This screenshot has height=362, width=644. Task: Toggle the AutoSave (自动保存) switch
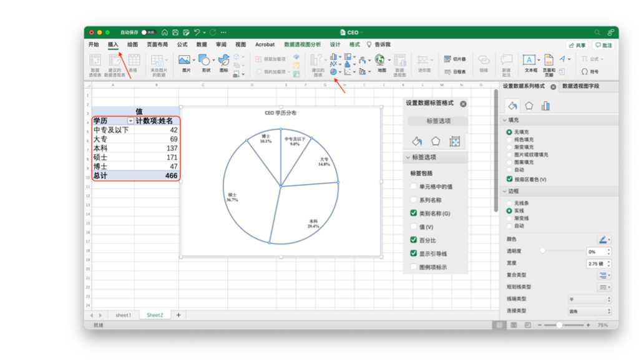tap(147, 32)
